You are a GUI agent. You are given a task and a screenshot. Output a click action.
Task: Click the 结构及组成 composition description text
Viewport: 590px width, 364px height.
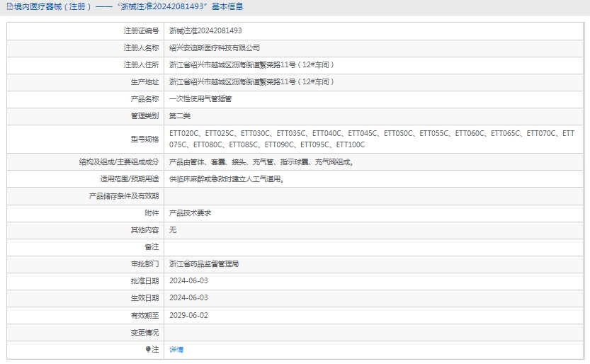(261, 162)
